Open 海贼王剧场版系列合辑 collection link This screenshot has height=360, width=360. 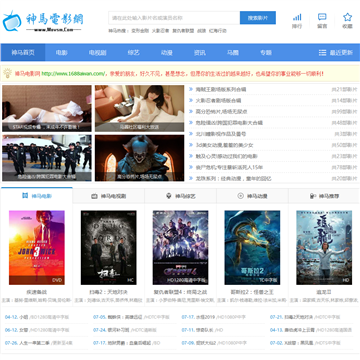point(221,89)
